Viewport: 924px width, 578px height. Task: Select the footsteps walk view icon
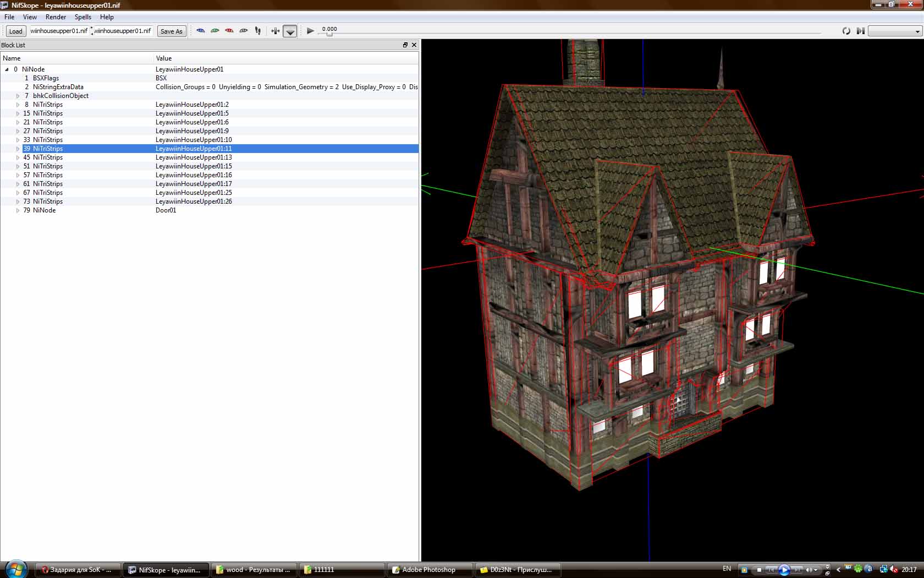pyautogui.click(x=258, y=31)
